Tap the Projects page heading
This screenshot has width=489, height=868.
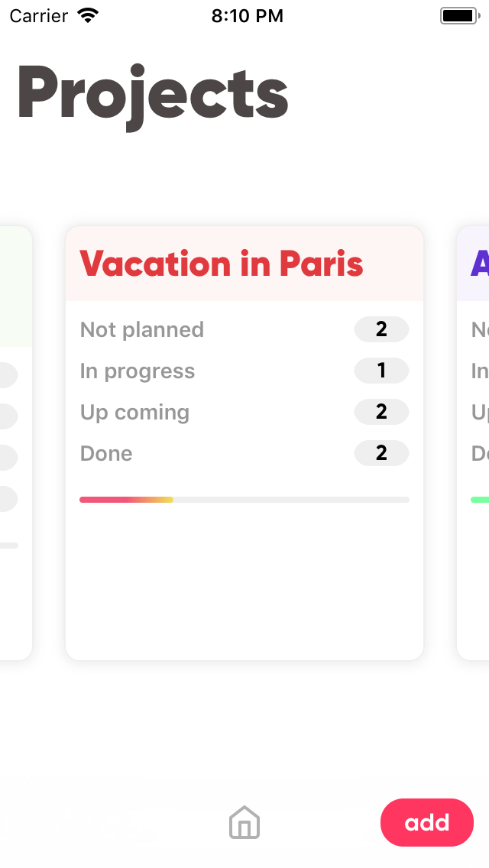coord(153,95)
